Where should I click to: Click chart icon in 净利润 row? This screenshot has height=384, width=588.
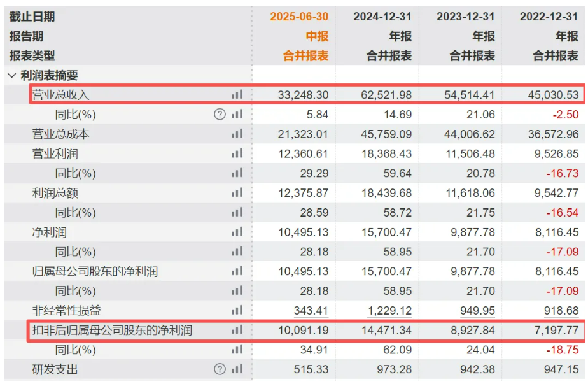tap(237, 232)
